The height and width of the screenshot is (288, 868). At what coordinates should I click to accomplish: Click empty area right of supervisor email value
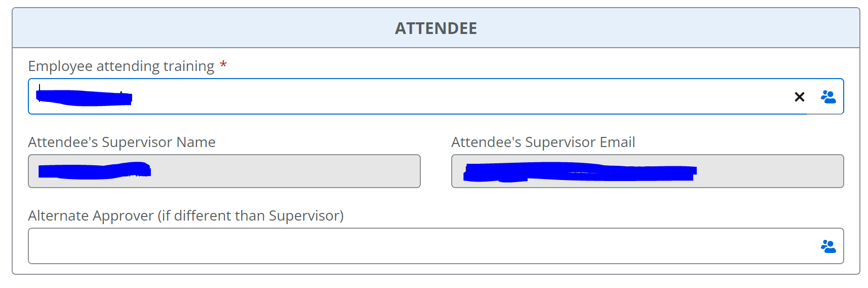[770, 171]
